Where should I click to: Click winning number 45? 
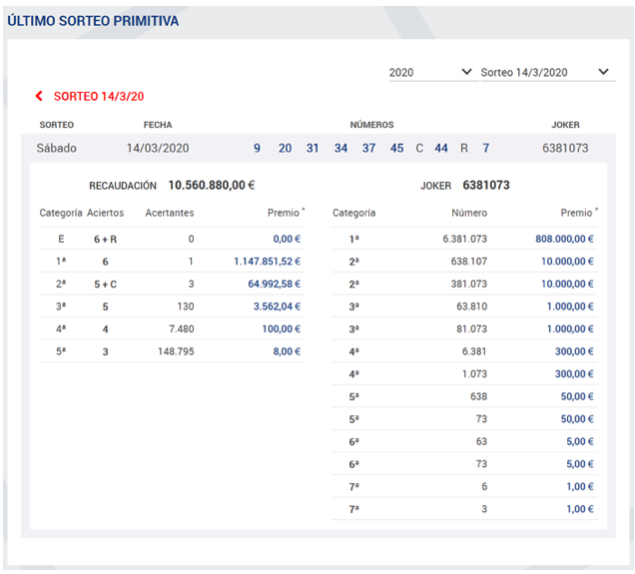(397, 148)
